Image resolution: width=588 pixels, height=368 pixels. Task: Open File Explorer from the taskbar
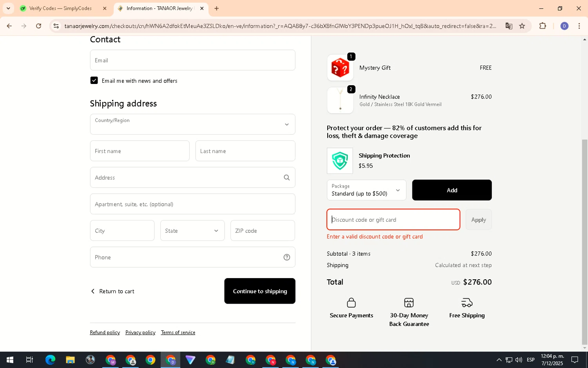(x=70, y=360)
